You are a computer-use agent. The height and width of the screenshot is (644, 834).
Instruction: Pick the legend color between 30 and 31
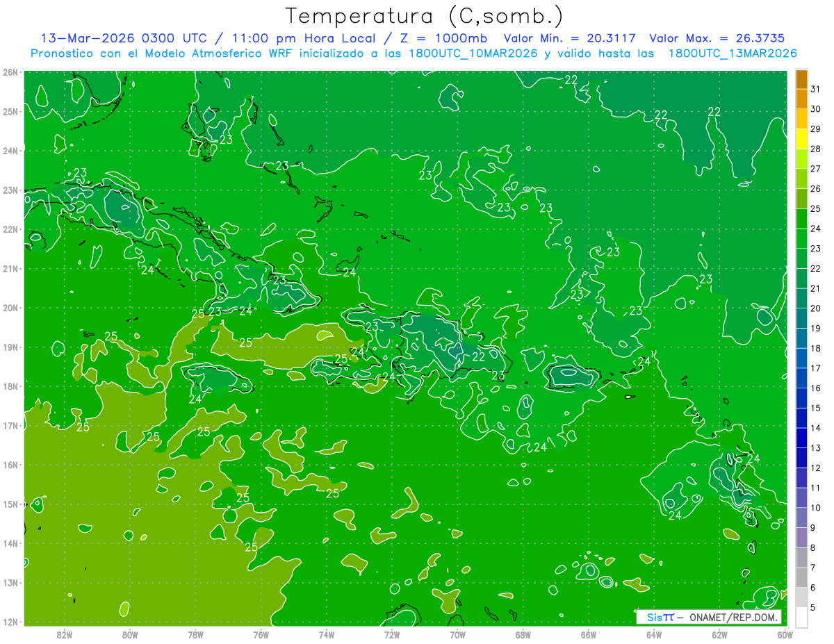[x=801, y=99]
